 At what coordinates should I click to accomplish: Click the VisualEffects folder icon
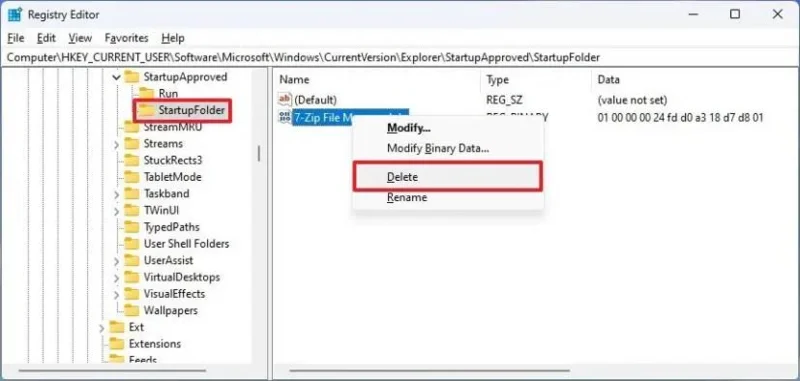point(132,294)
